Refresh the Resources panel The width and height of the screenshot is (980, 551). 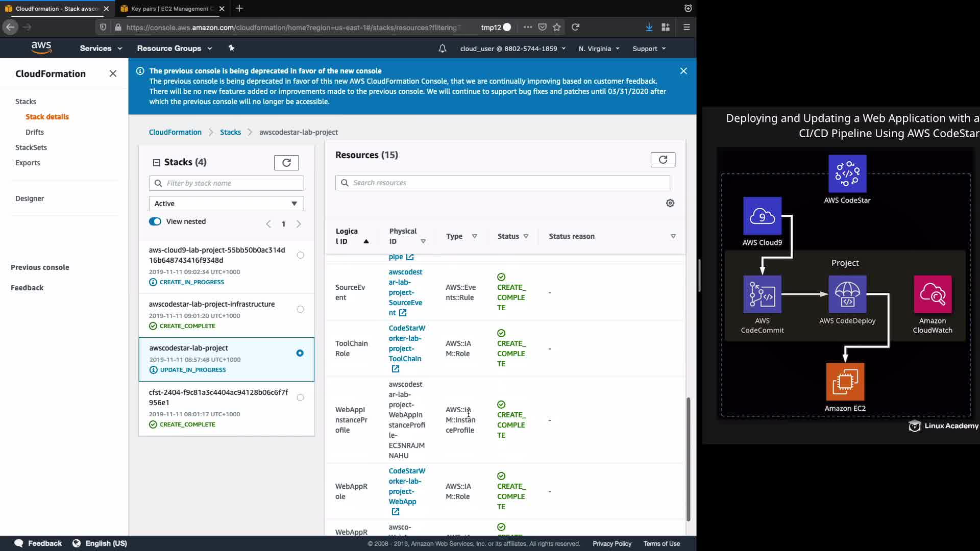(x=663, y=160)
